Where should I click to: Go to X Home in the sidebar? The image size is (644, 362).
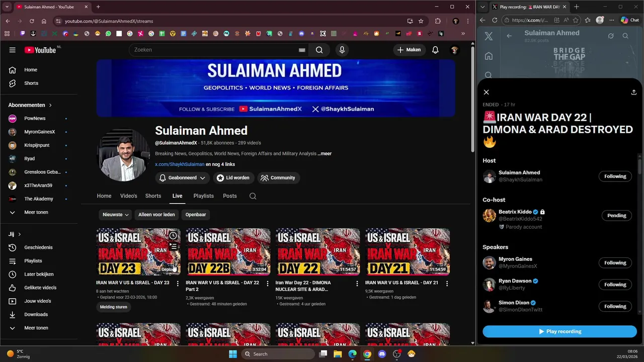(x=489, y=56)
